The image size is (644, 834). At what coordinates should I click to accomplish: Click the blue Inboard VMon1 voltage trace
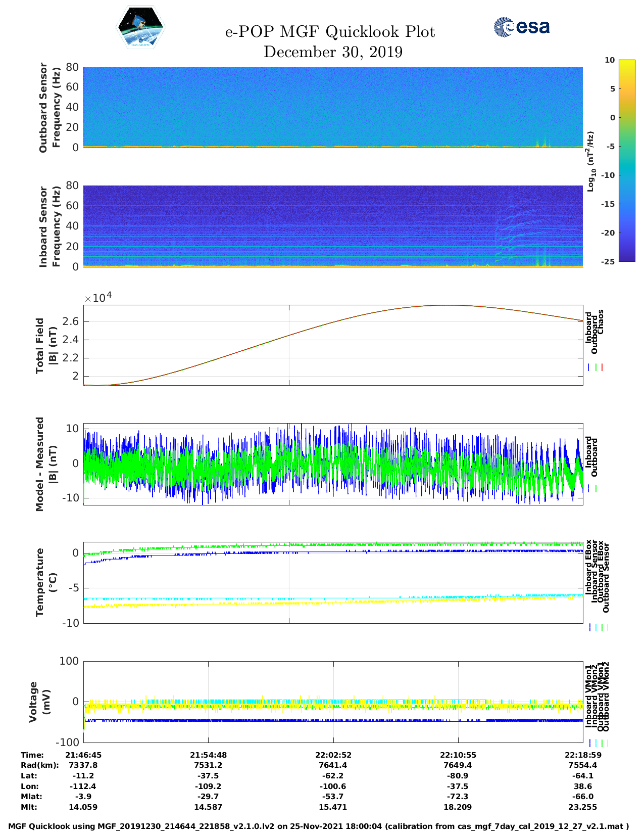pos(303,720)
